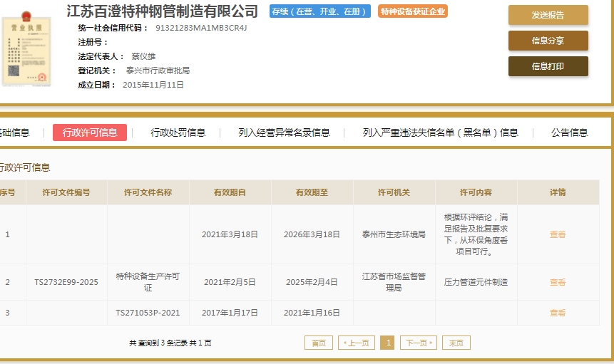Select the 共查询到 3 条记录 共 1 页 summary
Image resolution: width=614 pixels, height=364 pixels.
point(170,343)
